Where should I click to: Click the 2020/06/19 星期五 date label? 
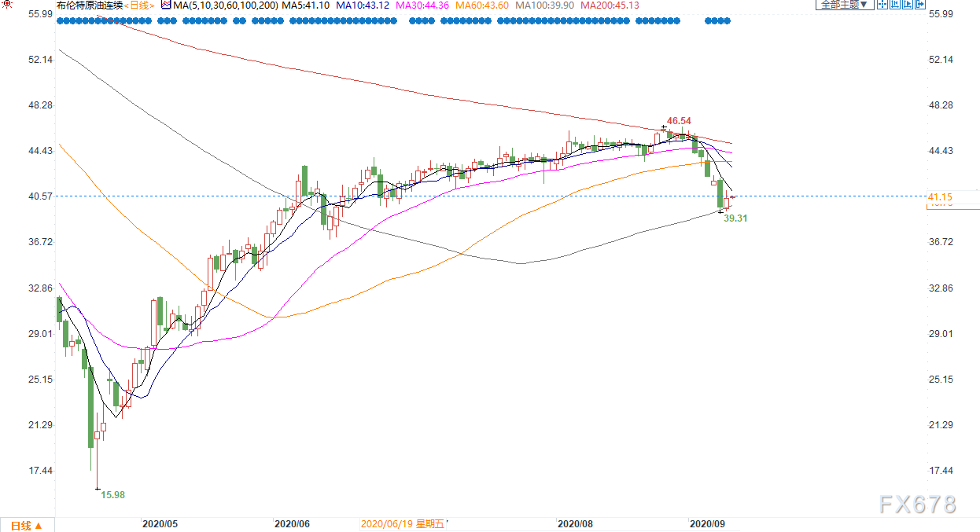coord(402,523)
